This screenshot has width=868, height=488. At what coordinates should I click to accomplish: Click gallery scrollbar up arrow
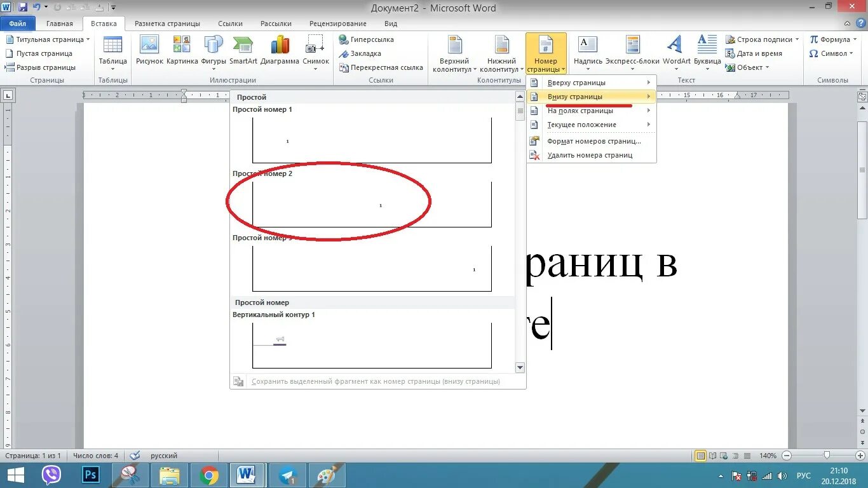tap(520, 96)
